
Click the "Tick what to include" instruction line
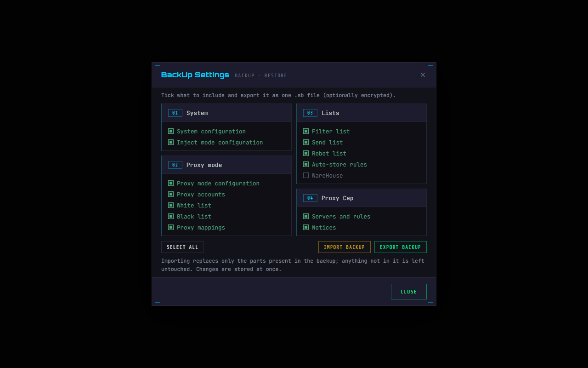click(x=278, y=95)
